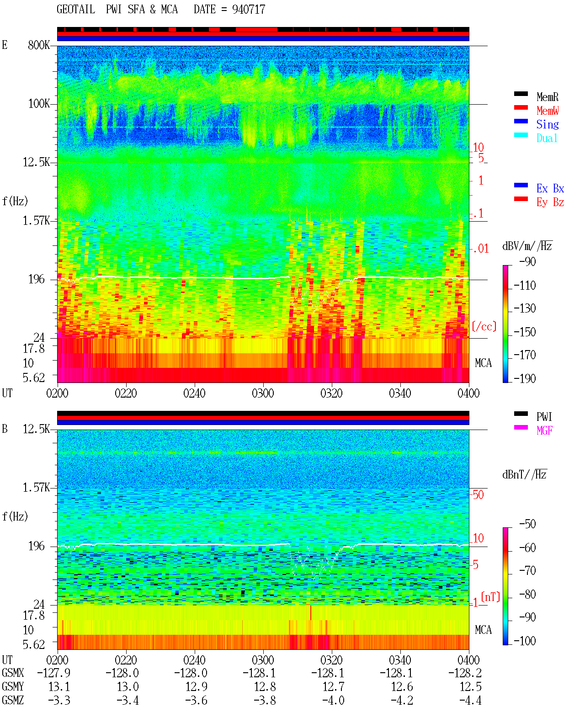This screenshot has width=585, height=728.
Task: Click the red '[nT]' unit label
Action: pos(490,597)
